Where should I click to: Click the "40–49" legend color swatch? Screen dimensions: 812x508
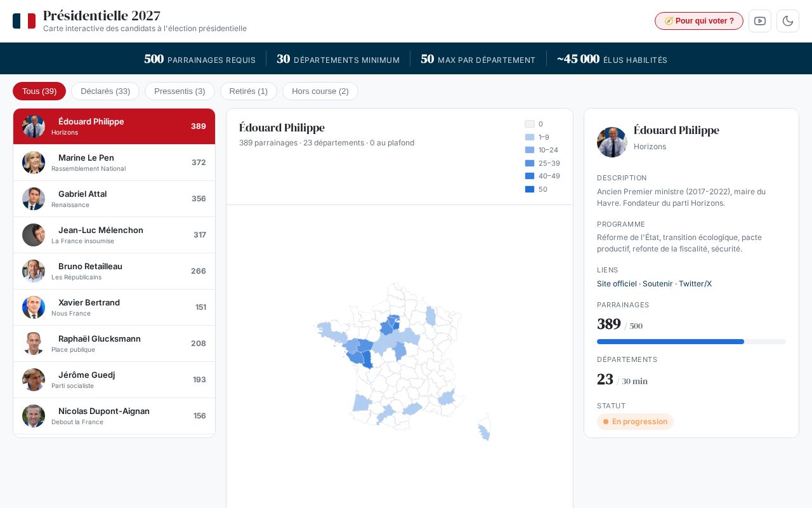tap(530, 176)
